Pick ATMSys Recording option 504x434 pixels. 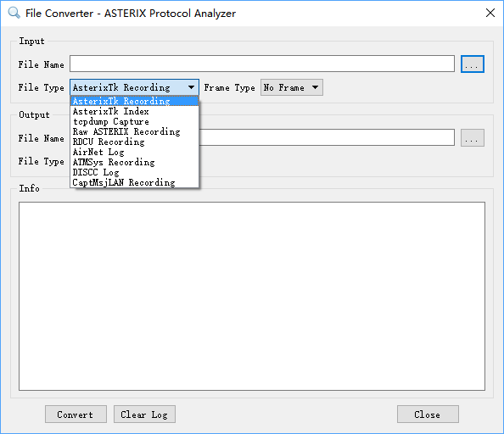(134, 162)
